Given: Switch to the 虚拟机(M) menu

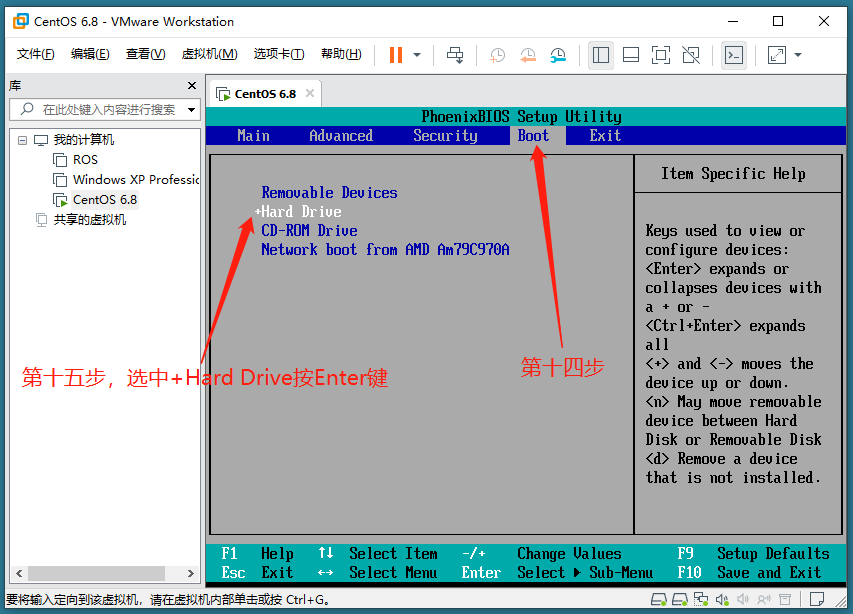Looking at the screenshot, I should coord(209,54).
